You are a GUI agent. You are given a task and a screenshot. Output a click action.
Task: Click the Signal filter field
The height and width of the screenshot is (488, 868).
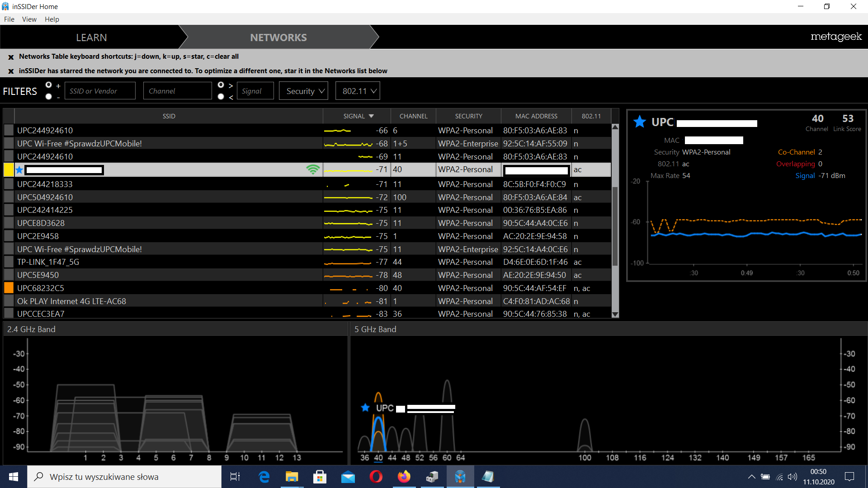(x=255, y=91)
